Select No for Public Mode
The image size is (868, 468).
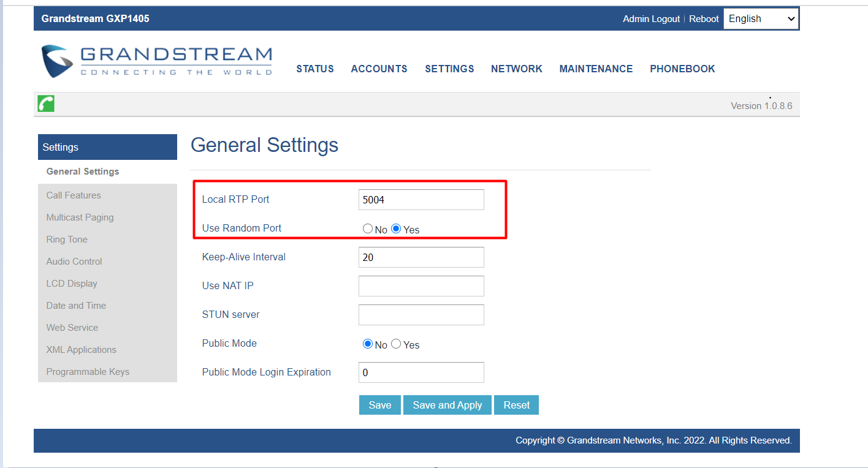[x=368, y=344]
